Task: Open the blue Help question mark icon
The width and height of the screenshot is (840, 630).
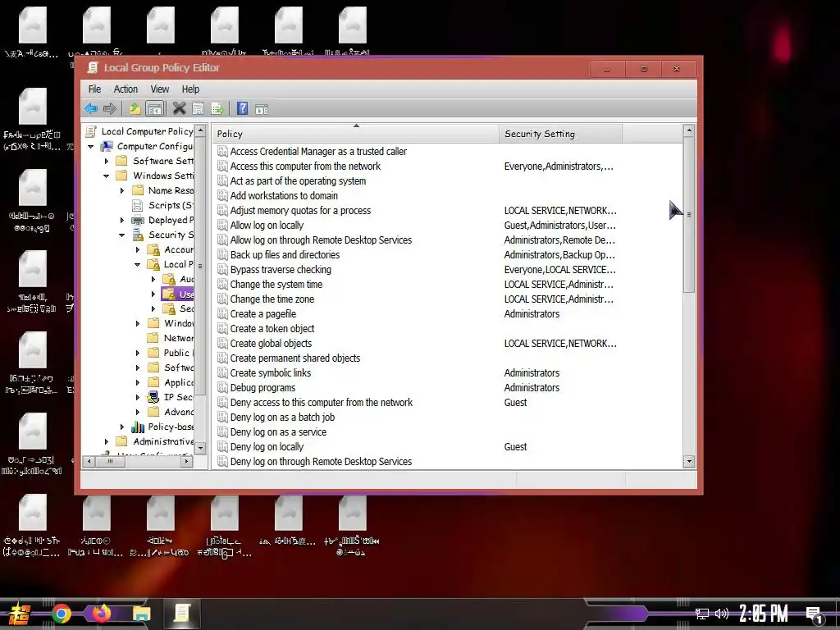Action: pyautogui.click(x=242, y=109)
